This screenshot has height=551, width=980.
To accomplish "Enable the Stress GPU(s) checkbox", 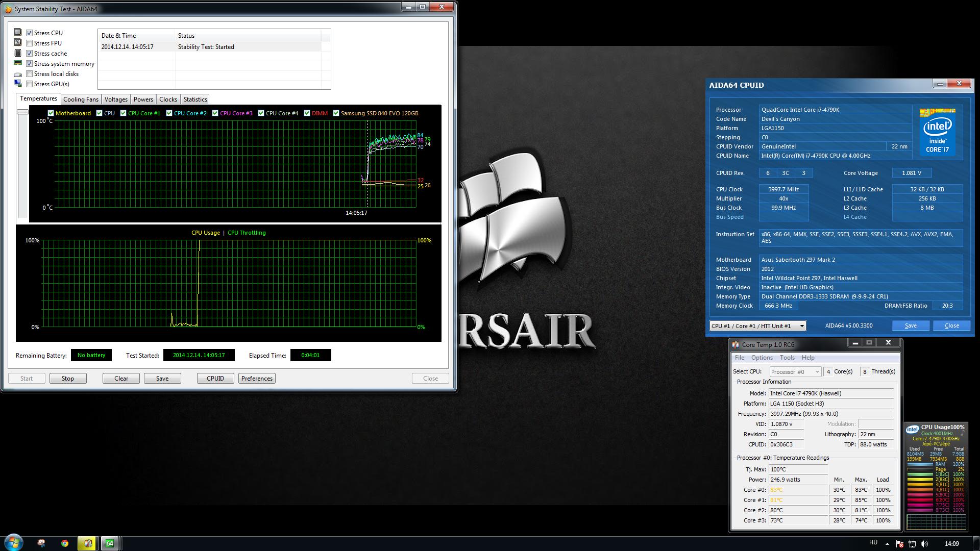I will pyautogui.click(x=30, y=84).
